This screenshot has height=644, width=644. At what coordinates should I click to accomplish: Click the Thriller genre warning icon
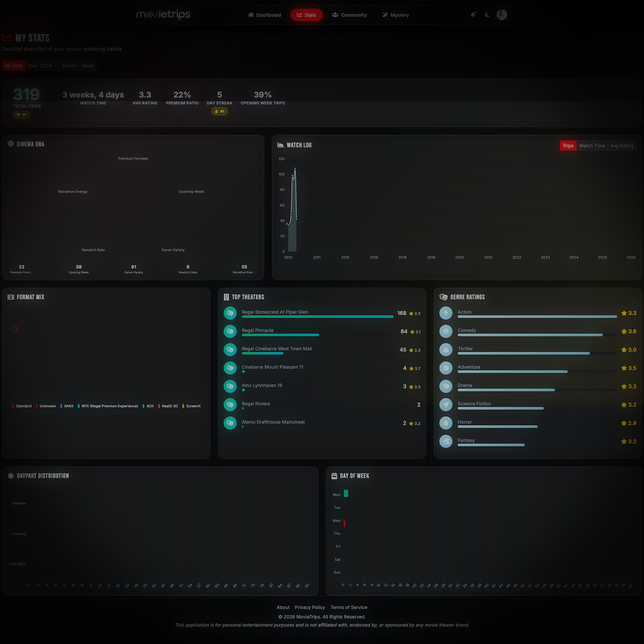(446, 350)
